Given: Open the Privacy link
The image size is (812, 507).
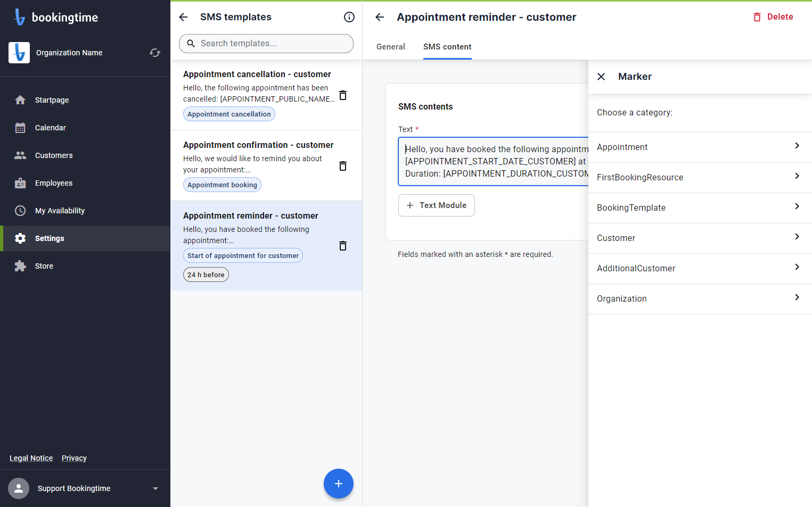Looking at the screenshot, I should click(x=74, y=458).
